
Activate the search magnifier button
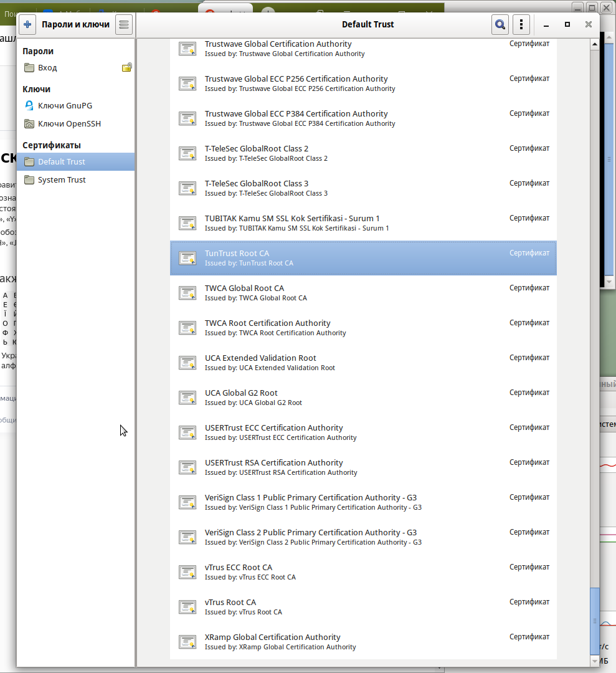click(500, 24)
